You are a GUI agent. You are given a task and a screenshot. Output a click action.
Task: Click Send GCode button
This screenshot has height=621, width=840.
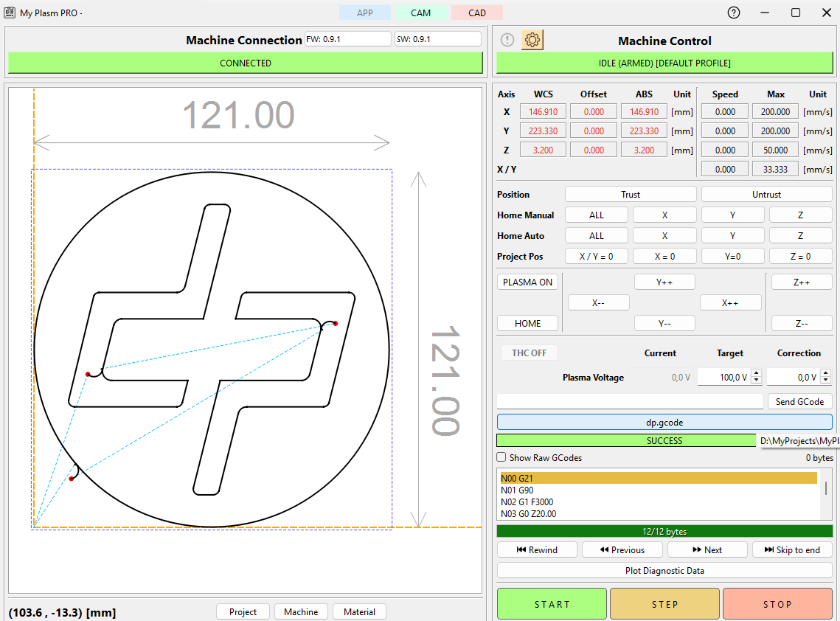(x=800, y=401)
